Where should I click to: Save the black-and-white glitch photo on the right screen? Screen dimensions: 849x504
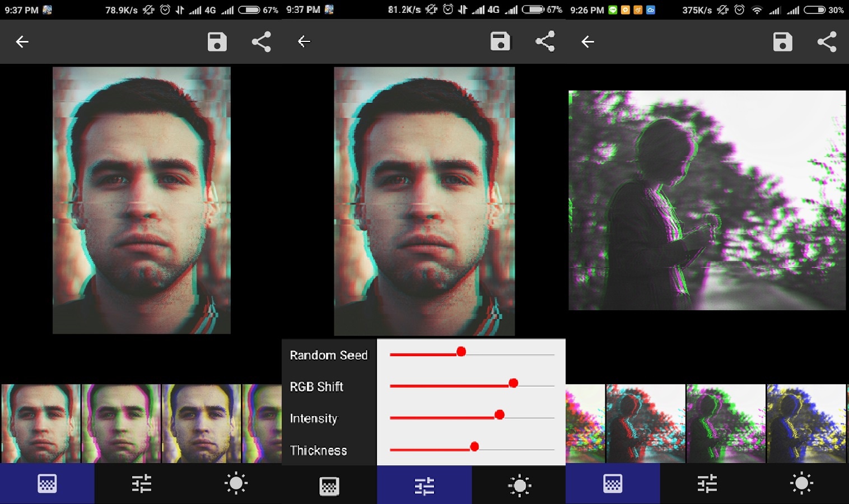click(x=782, y=41)
